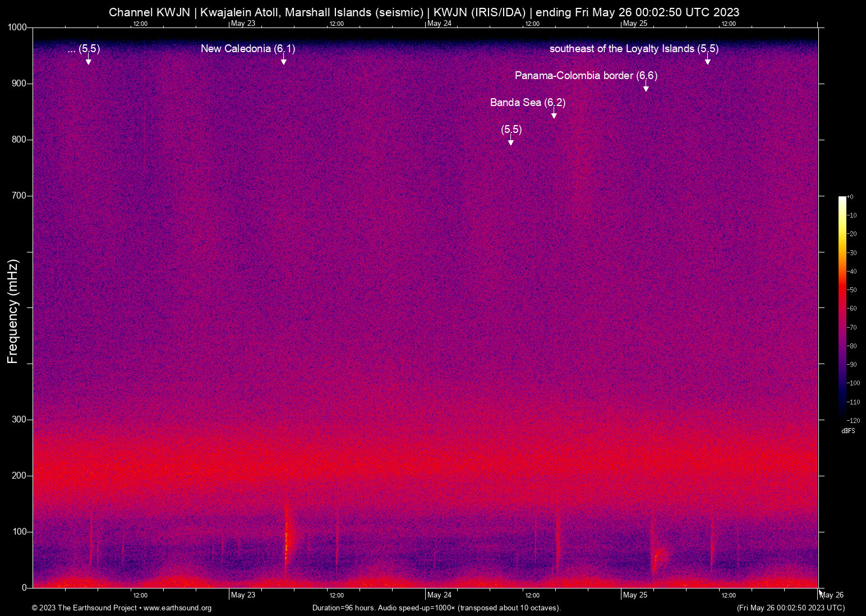Click the Panama-Colombia border (6.6) annotation arrow
866x616 pixels.
646,86
